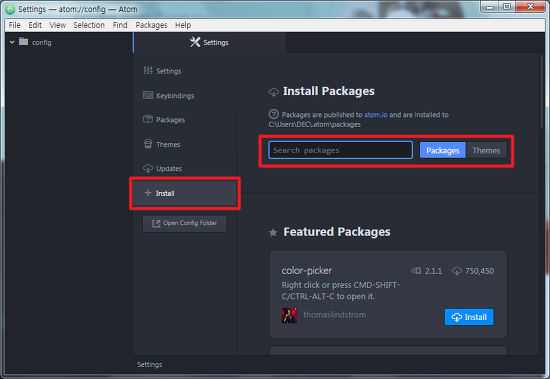The width and height of the screenshot is (550, 379).
Task: Open the Find menu
Action: 120,25
